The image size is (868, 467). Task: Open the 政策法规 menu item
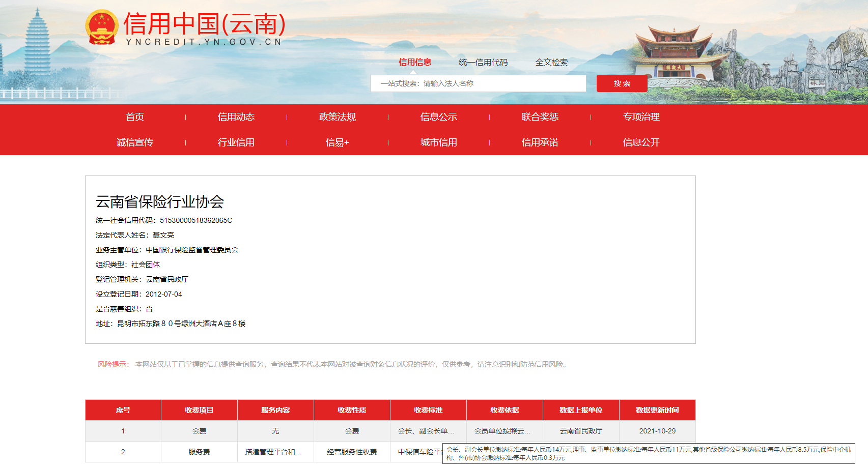pyautogui.click(x=338, y=117)
